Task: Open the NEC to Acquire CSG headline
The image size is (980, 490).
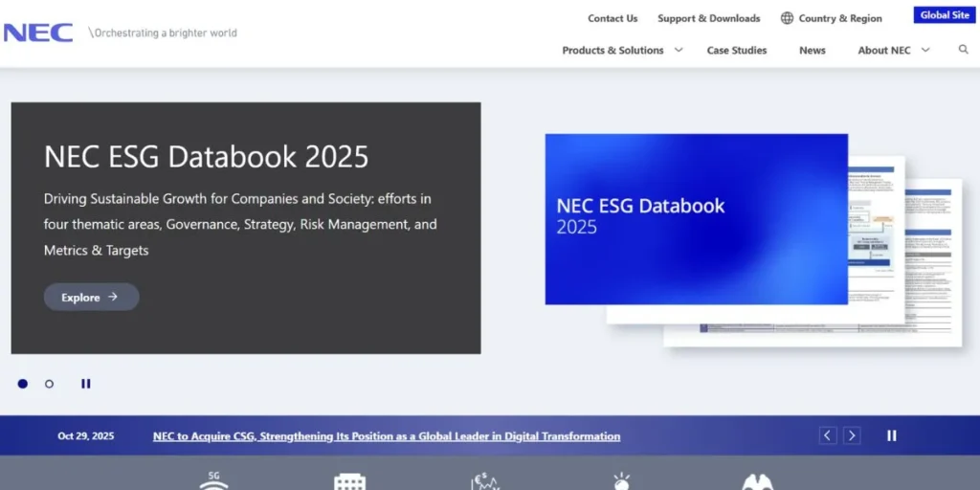Action: coord(386,436)
